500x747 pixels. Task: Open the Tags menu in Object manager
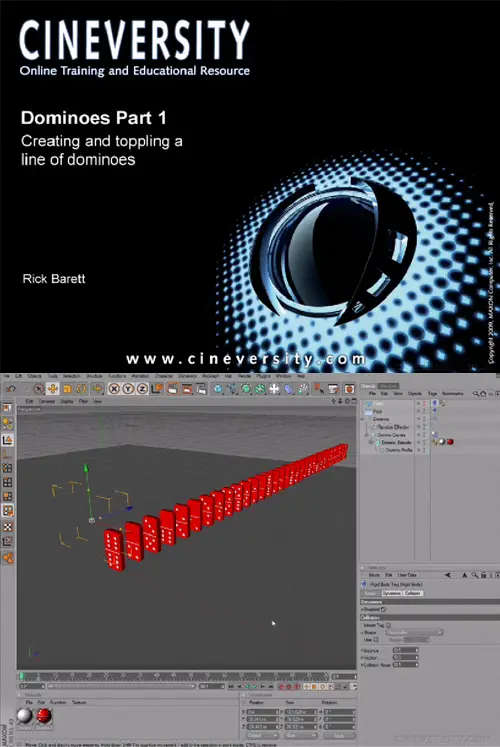[432, 394]
